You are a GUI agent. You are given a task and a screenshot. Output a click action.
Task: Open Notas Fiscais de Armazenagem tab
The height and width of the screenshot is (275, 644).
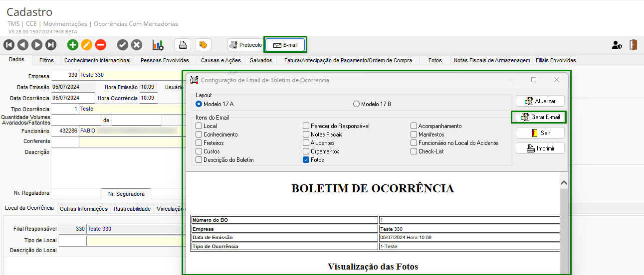tap(491, 60)
